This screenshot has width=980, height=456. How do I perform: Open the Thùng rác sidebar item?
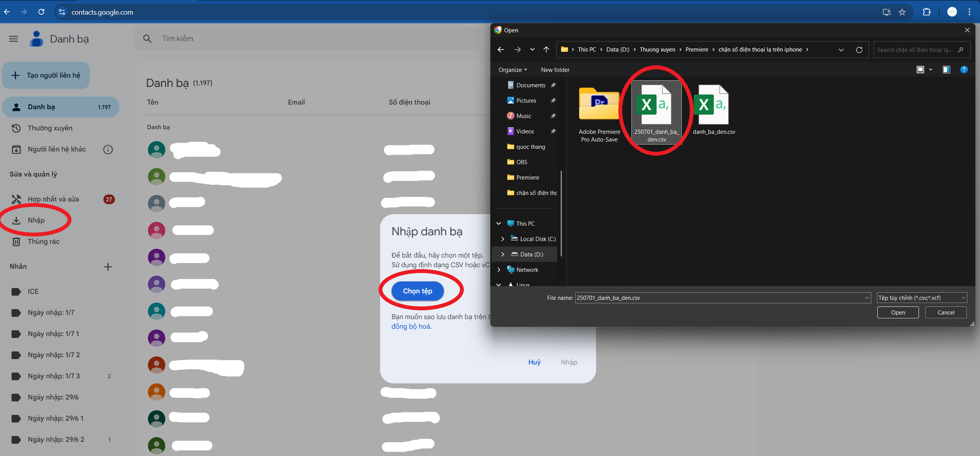pyautogui.click(x=43, y=241)
